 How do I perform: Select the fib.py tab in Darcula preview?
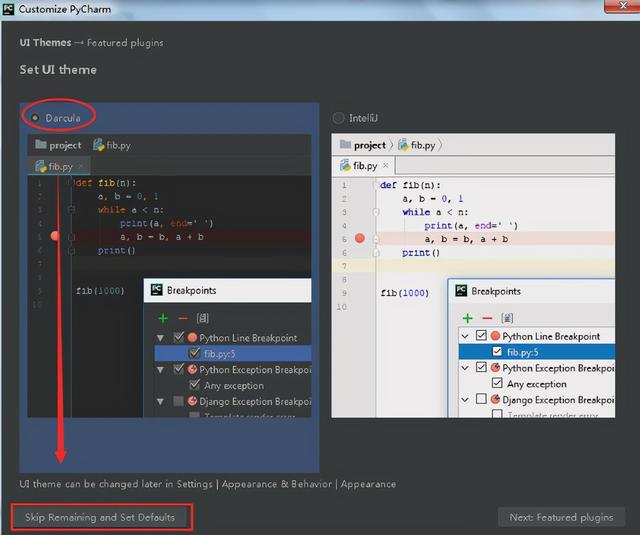pos(59,166)
